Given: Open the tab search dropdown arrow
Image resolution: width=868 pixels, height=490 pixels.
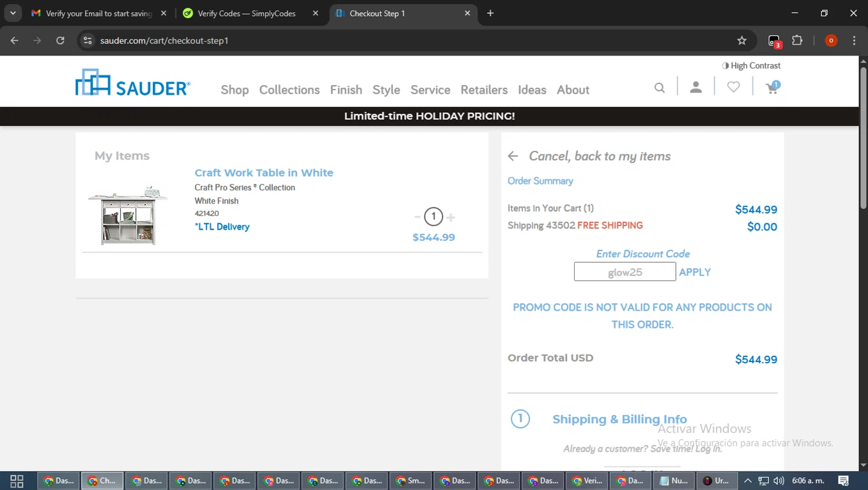Looking at the screenshot, I should tap(13, 13).
